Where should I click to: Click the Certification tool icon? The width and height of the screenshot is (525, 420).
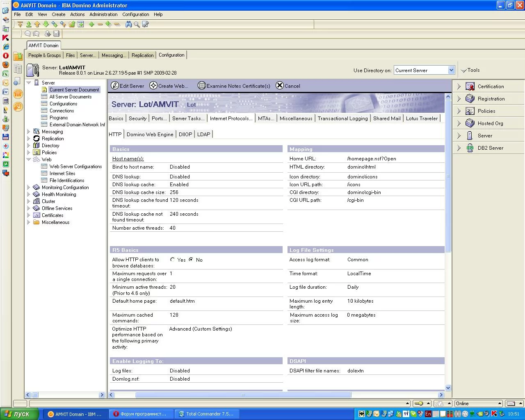click(x=470, y=87)
